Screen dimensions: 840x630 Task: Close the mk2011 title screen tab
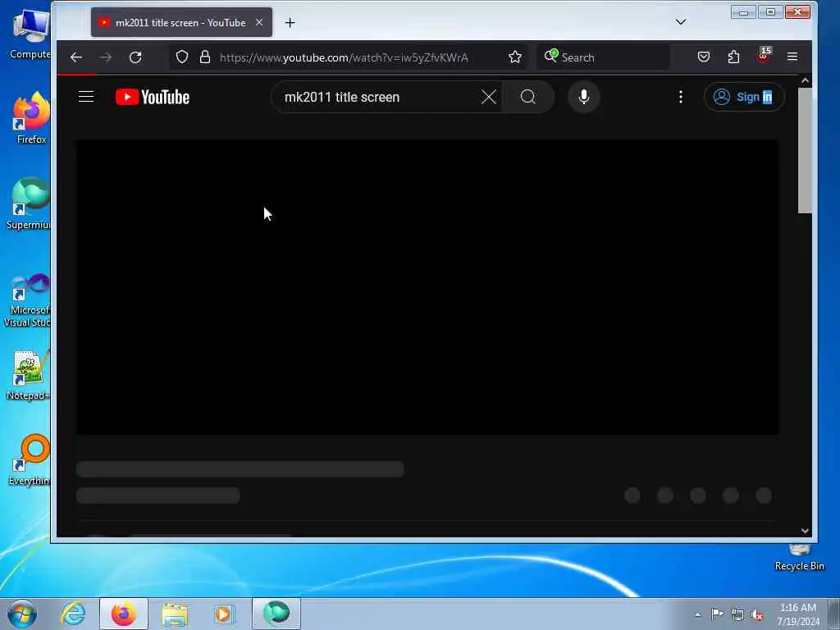(259, 22)
